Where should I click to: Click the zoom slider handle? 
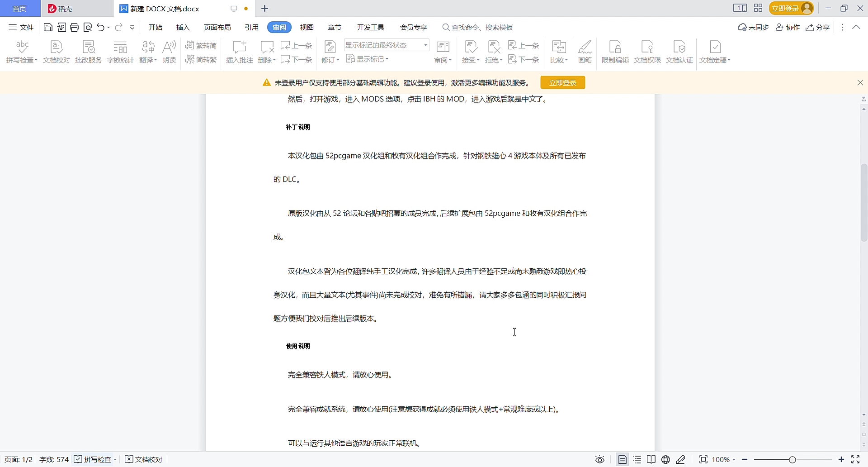[x=793, y=460]
